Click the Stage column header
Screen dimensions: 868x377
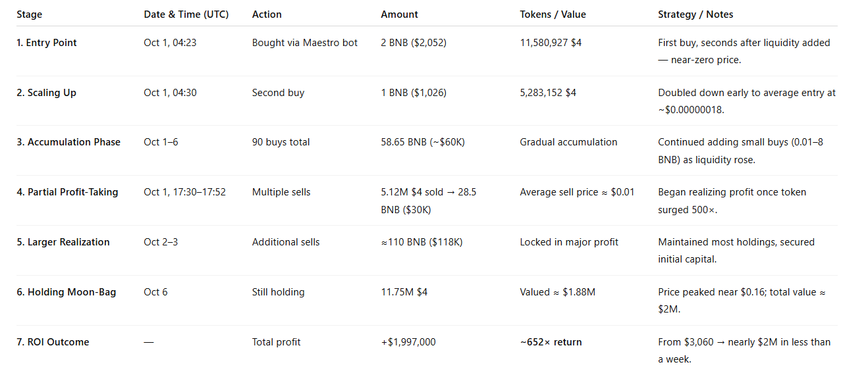[x=30, y=14]
